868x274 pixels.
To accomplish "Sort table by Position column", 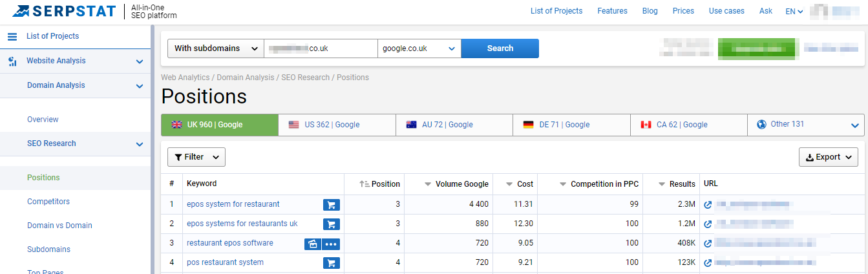I will pos(380,184).
